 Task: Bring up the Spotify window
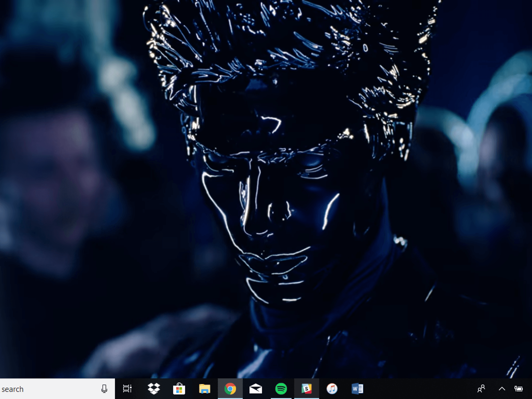point(281,389)
